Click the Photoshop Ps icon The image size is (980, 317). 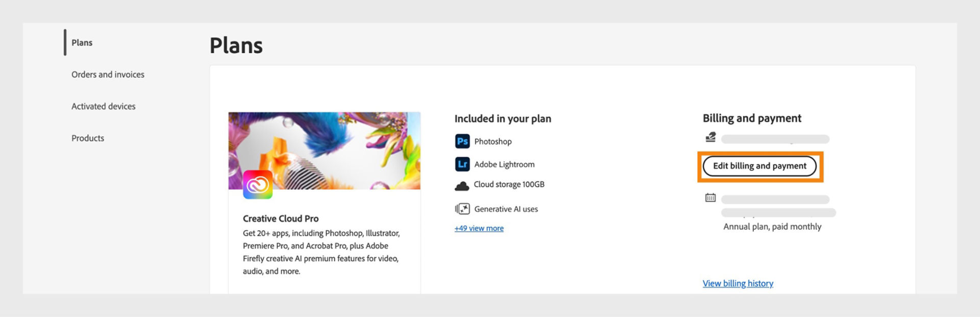(x=462, y=141)
